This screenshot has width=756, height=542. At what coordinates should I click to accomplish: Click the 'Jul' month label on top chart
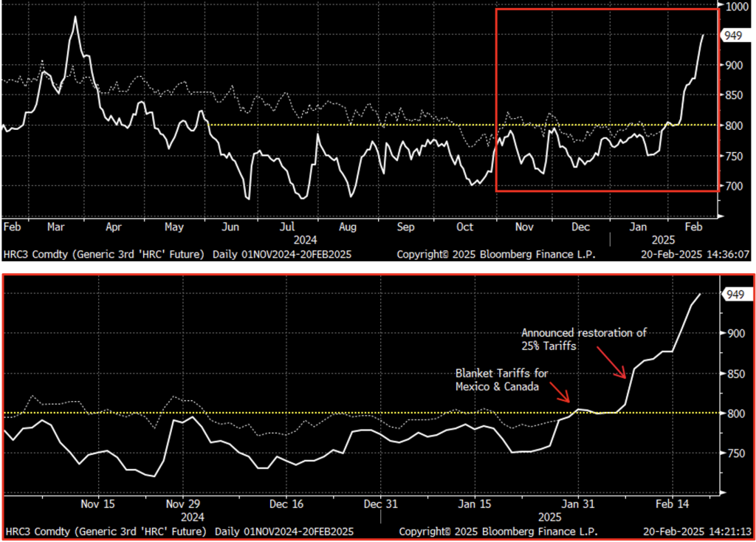288,227
